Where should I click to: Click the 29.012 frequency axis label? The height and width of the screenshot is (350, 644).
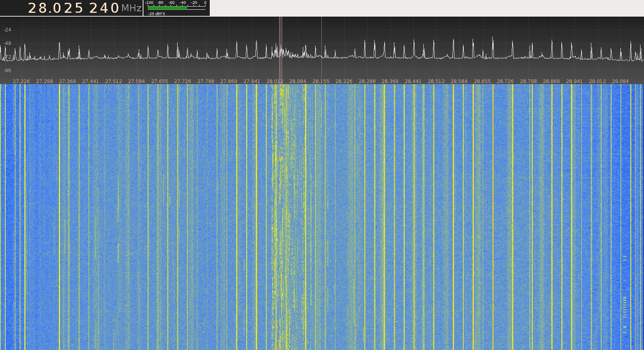pos(597,81)
